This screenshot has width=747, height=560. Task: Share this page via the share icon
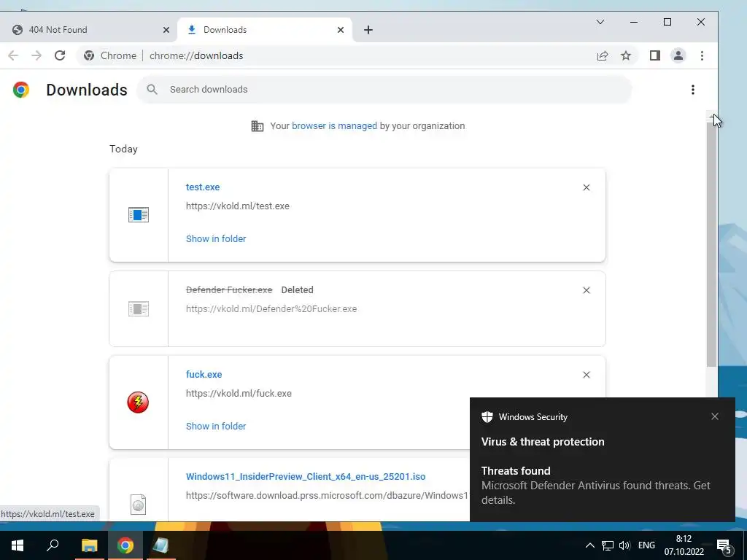point(603,55)
